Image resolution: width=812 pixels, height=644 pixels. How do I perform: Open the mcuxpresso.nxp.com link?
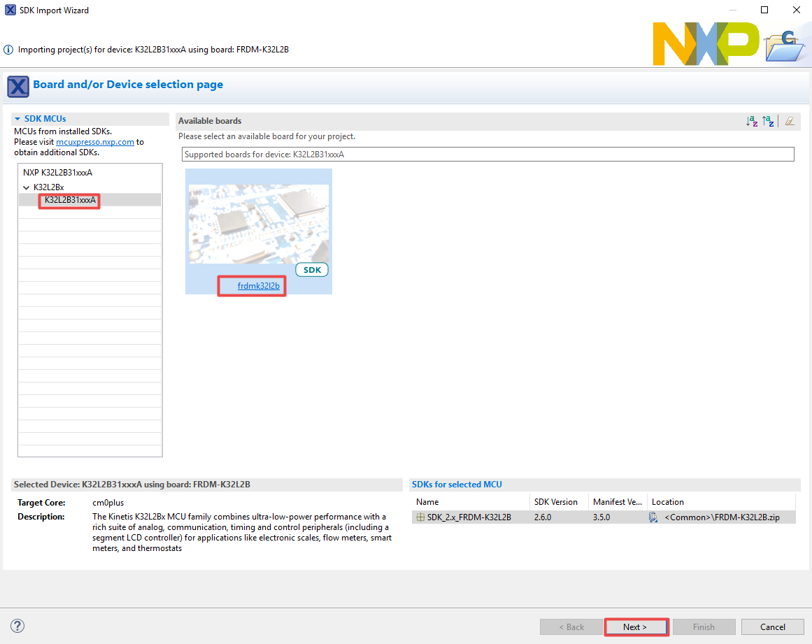[x=94, y=142]
